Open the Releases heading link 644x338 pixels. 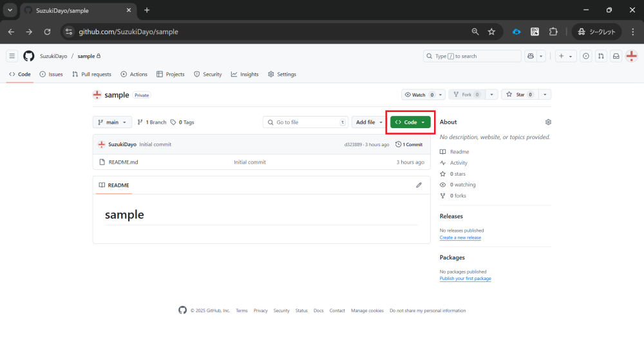click(451, 216)
